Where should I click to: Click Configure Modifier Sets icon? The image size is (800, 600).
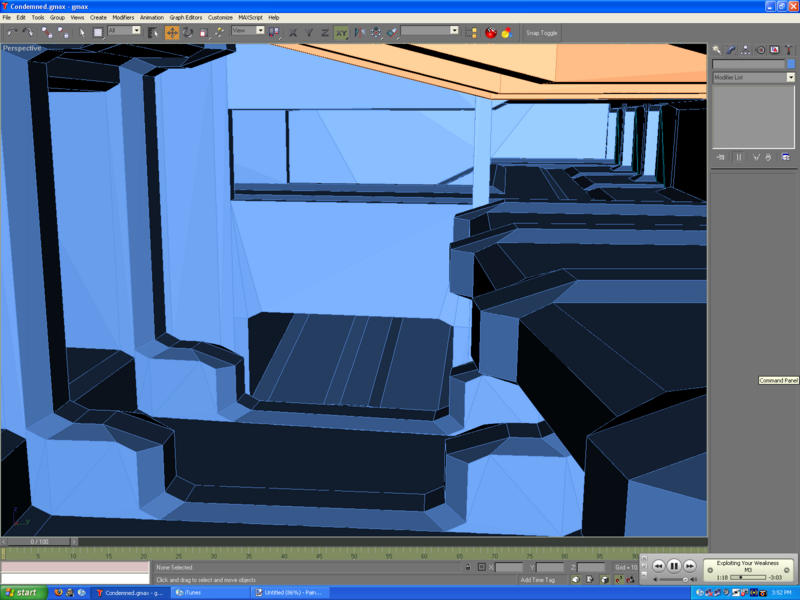pos(786,157)
